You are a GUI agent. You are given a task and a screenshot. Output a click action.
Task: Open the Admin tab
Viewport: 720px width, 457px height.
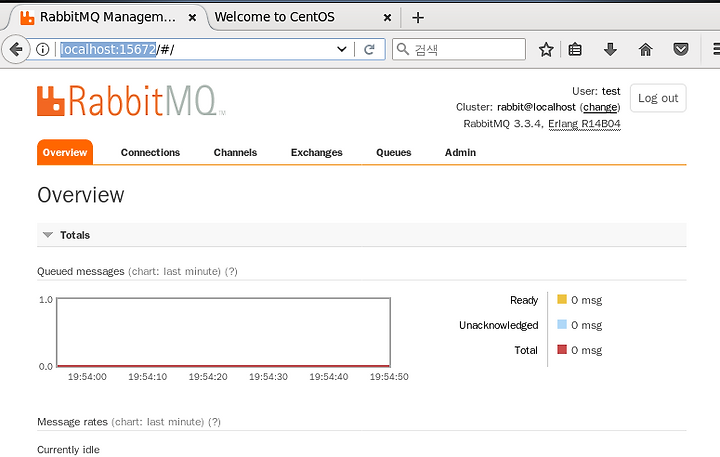[460, 152]
